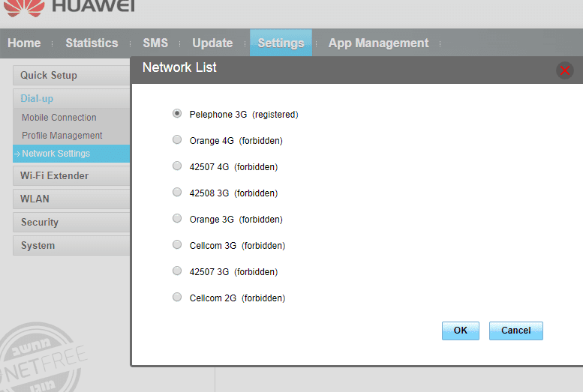Image resolution: width=583 pixels, height=392 pixels.
Task: Open the App Management tab
Action: point(378,43)
